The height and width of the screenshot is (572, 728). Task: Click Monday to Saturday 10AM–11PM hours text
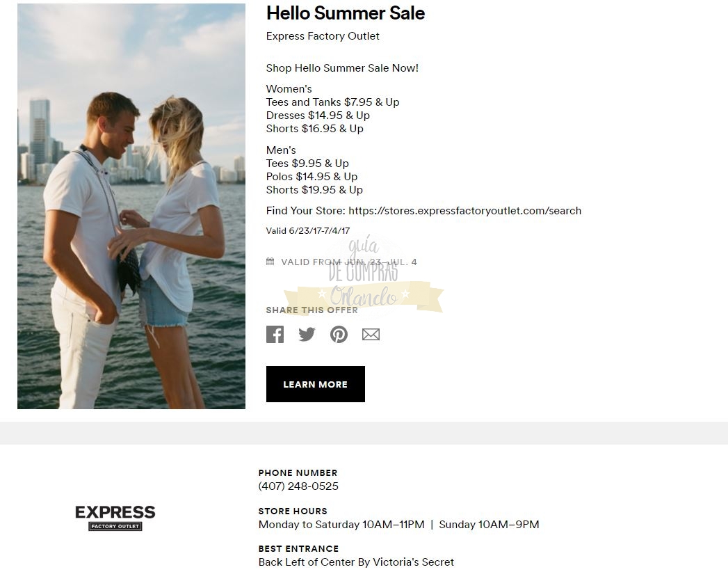click(x=341, y=525)
